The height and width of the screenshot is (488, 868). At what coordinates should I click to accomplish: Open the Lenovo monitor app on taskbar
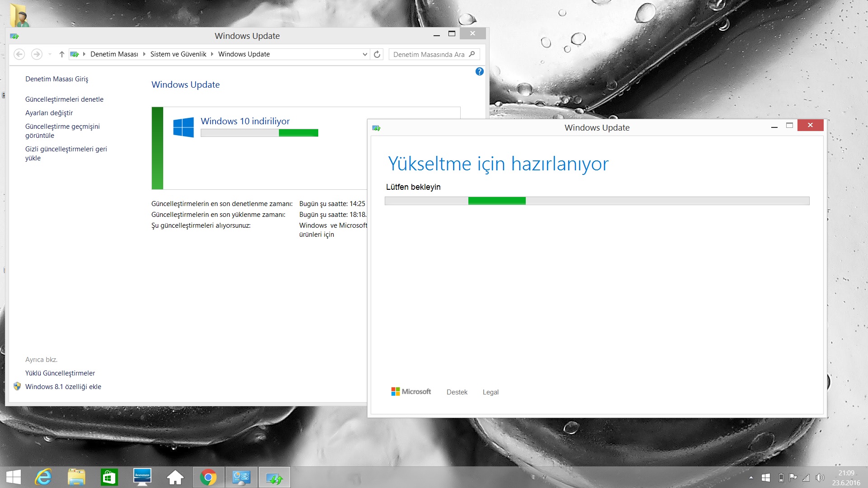142,477
